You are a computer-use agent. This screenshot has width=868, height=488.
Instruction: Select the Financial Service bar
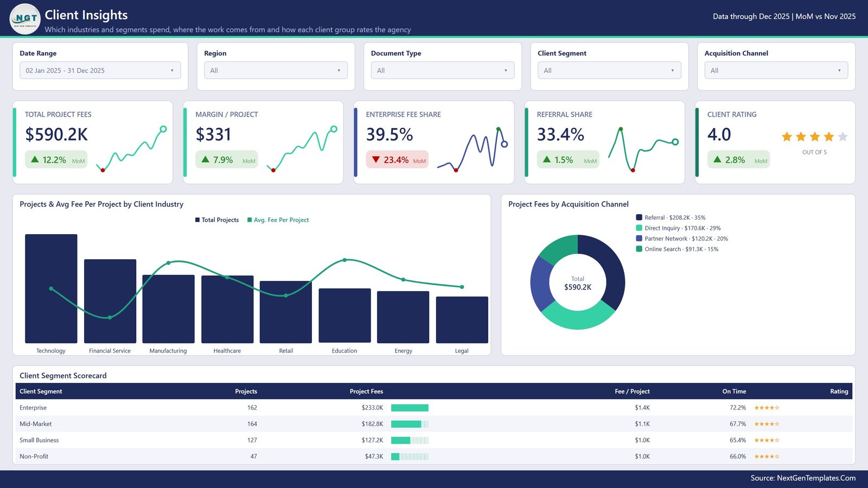(110, 301)
